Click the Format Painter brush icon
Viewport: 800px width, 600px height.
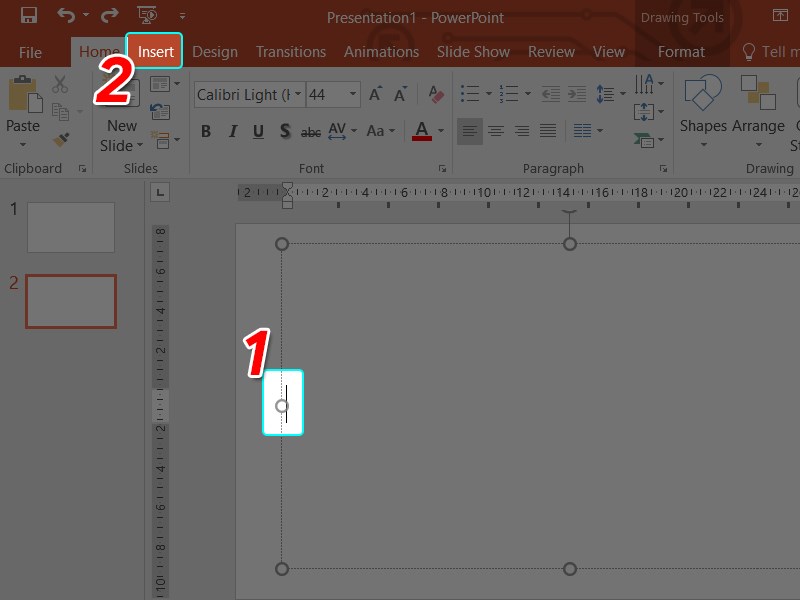(61, 140)
